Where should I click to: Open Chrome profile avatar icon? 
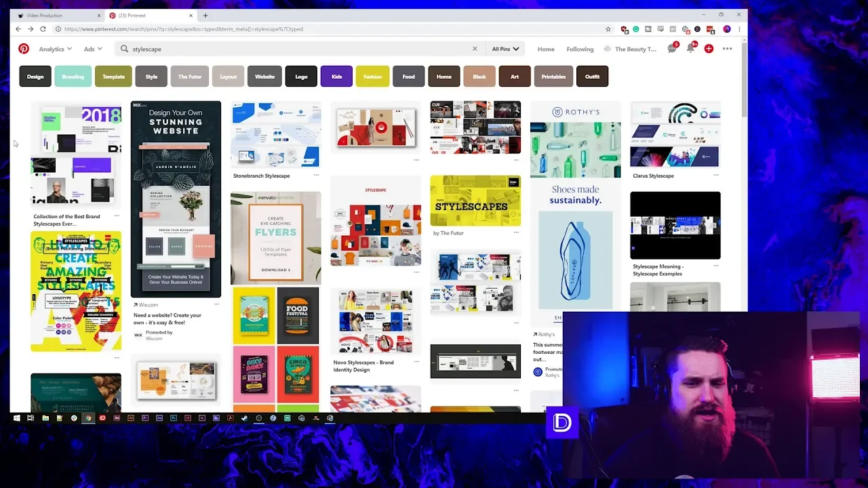(x=727, y=29)
